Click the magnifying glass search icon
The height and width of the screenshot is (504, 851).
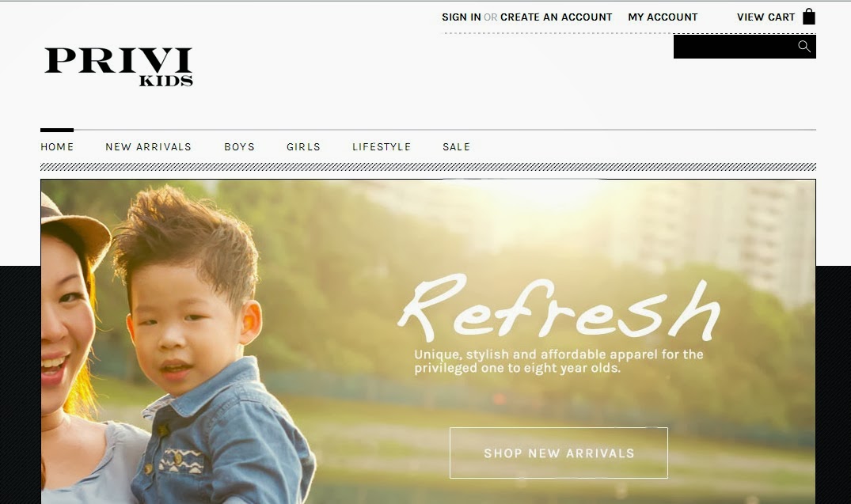coord(804,47)
